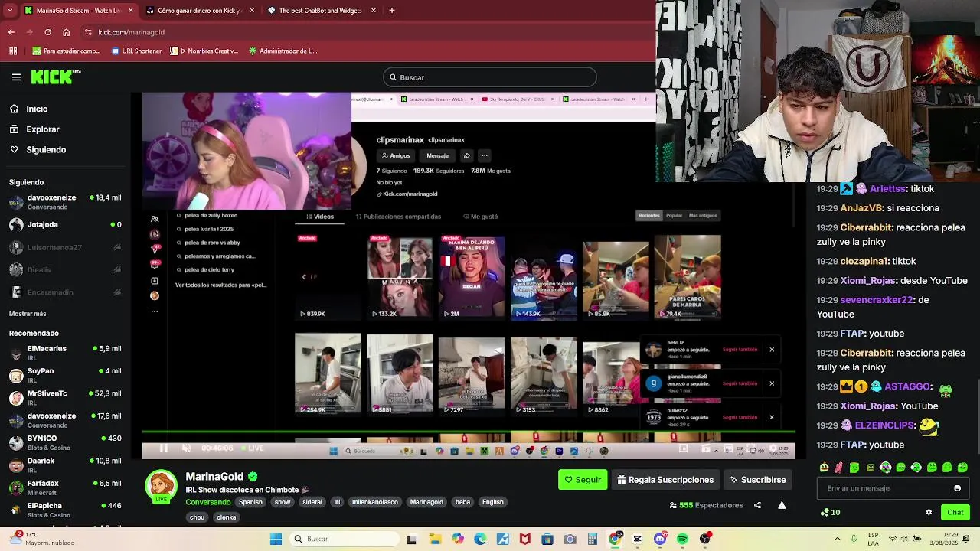
Task: Open the browser apps grid in bookmarks bar
Action: 13,51
